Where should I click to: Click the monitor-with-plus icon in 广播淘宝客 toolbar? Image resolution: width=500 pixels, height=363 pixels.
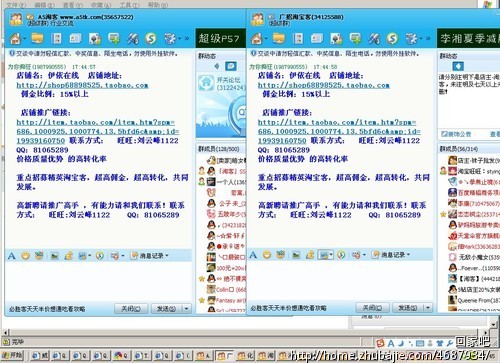355,39
